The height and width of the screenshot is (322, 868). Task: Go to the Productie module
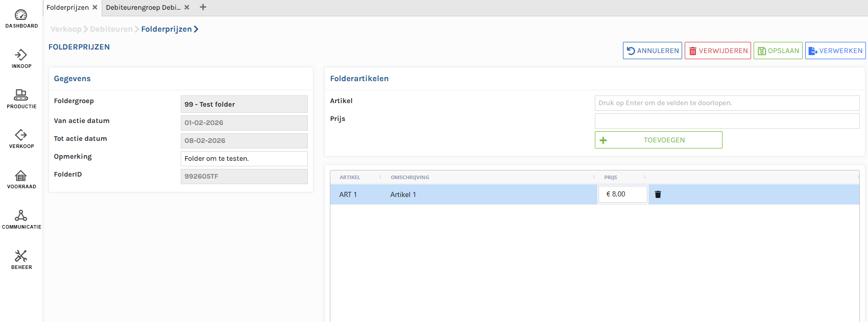coord(21,99)
